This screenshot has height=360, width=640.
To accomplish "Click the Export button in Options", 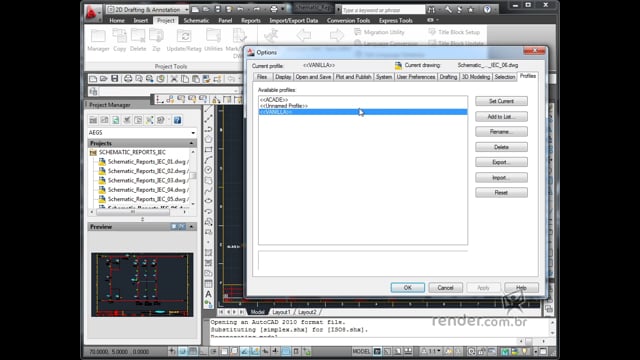I will coord(501,162).
